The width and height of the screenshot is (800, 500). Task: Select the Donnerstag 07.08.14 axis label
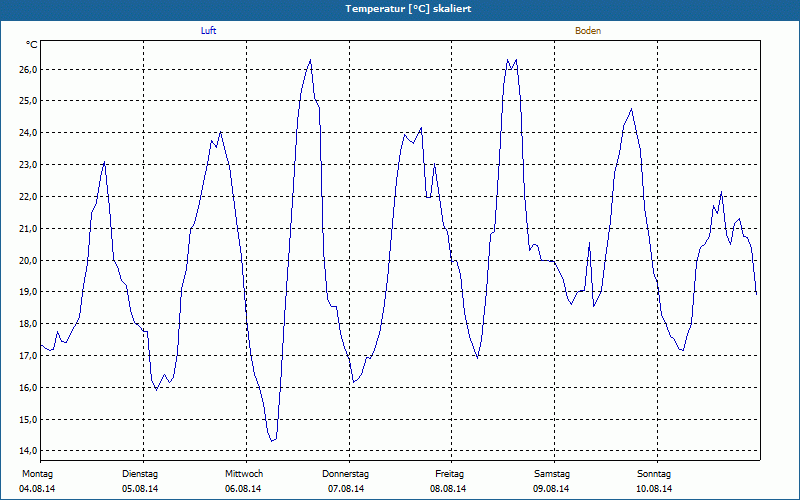point(345,481)
